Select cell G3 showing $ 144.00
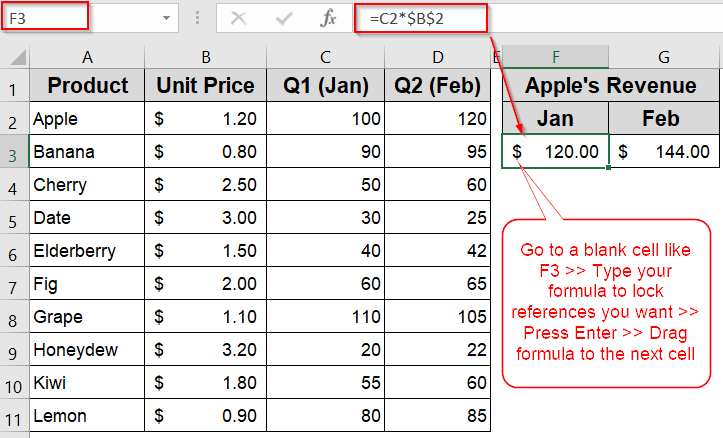 pos(664,151)
